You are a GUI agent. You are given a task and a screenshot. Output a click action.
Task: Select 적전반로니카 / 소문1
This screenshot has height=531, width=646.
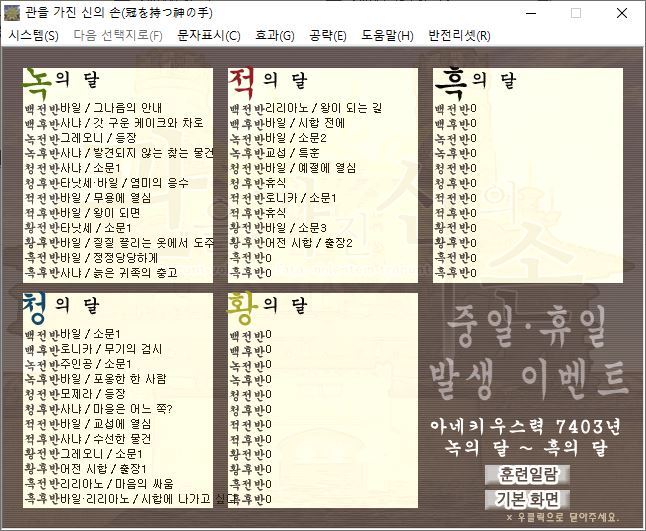tap(283, 198)
